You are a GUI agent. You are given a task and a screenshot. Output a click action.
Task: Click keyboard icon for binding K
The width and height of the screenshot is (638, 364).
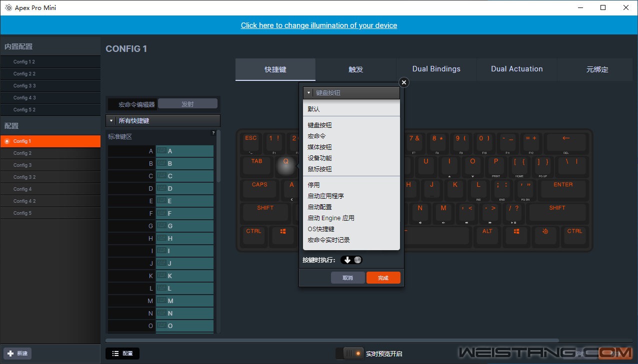click(161, 276)
